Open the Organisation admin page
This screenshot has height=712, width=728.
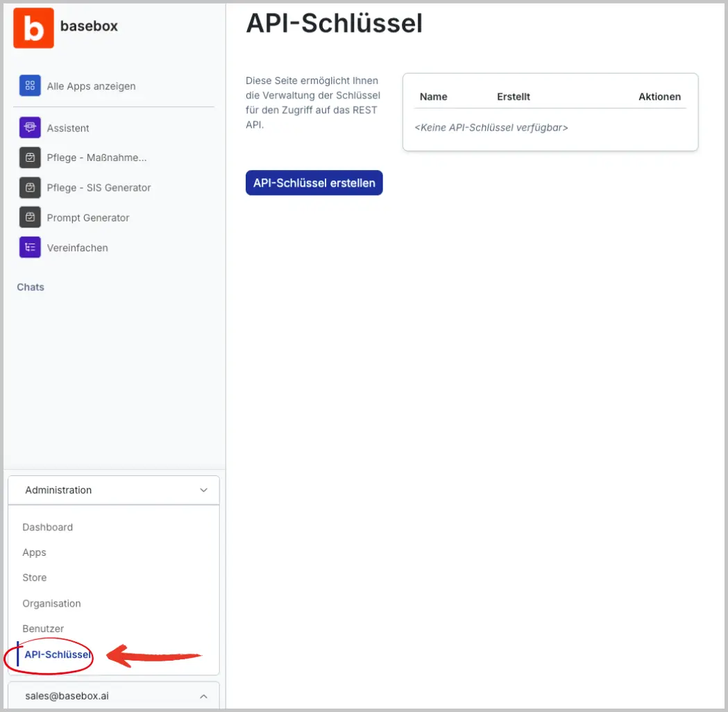click(51, 604)
